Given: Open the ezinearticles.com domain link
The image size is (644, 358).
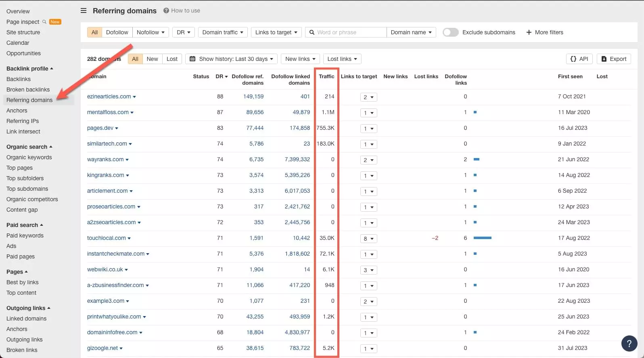Looking at the screenshot, I should (109, 96).
